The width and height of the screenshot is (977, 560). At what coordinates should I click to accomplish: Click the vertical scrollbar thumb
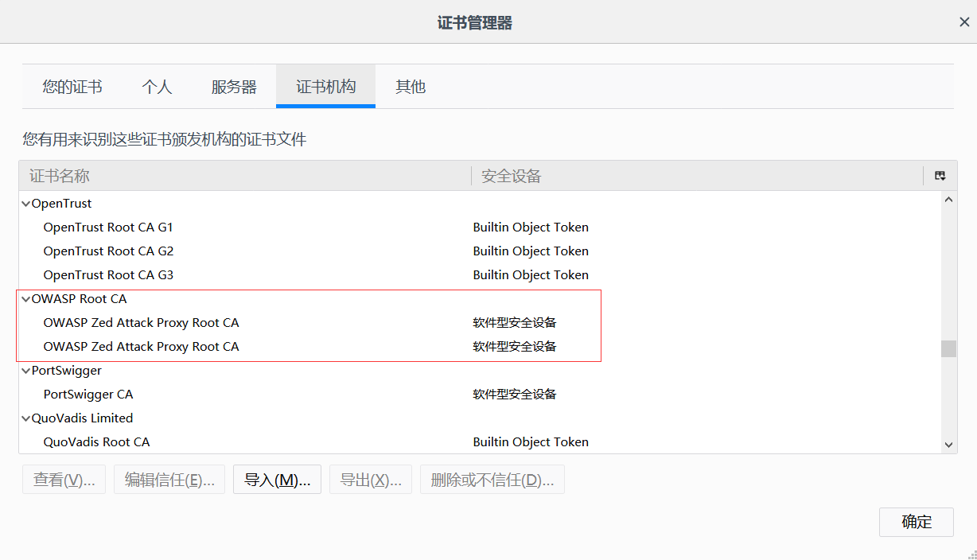pyautogui.click(x=948, y=348)
